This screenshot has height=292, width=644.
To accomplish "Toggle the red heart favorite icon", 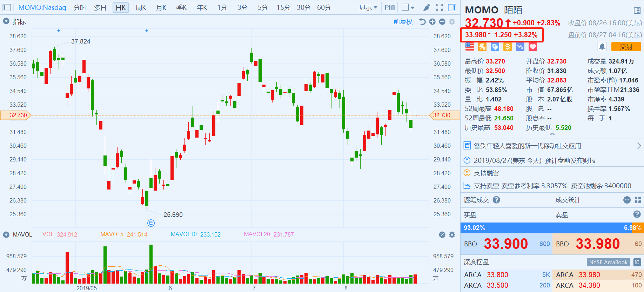I will tap(533, 47).
